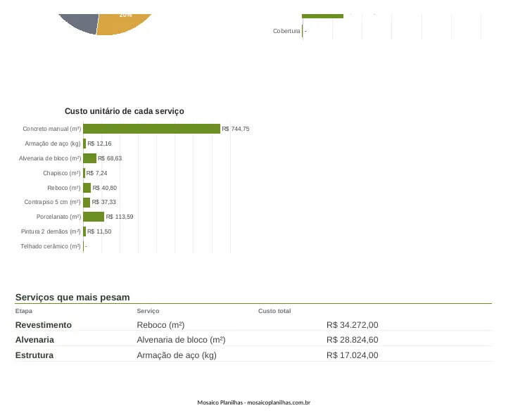This screenshot has width=506, height=420.
Task: Click the 'R$ 11,50' value label
Action: pos(99,231)
